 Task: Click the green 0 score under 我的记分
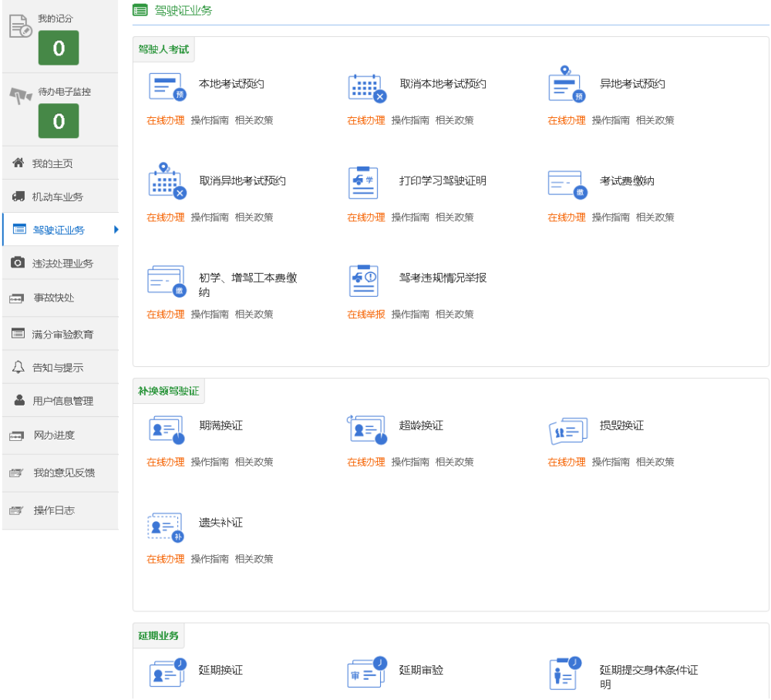(x=59, y=48)
